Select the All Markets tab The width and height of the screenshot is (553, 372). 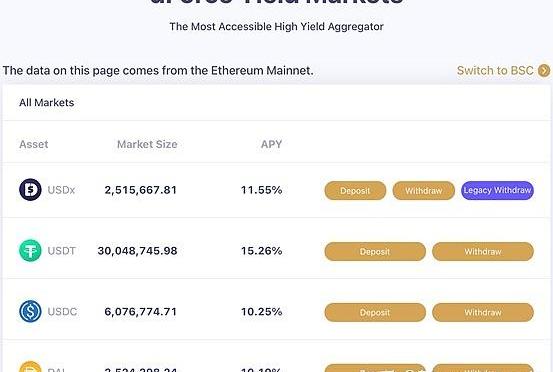click(47, 103)
